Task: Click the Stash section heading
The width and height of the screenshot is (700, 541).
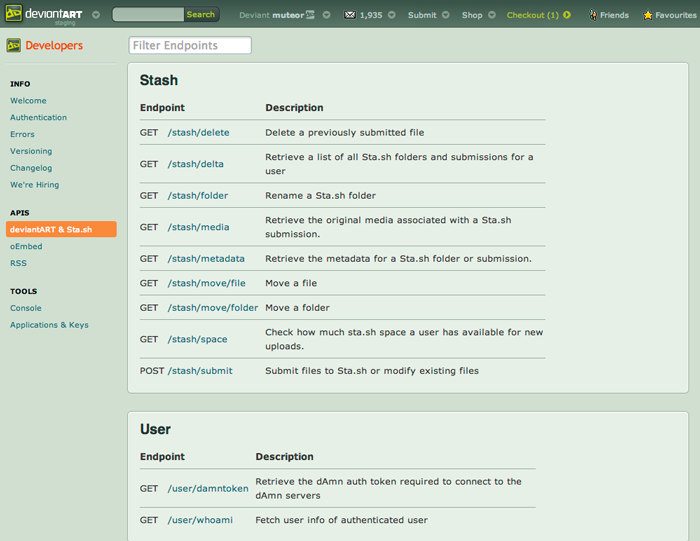Action: (159, 80)
